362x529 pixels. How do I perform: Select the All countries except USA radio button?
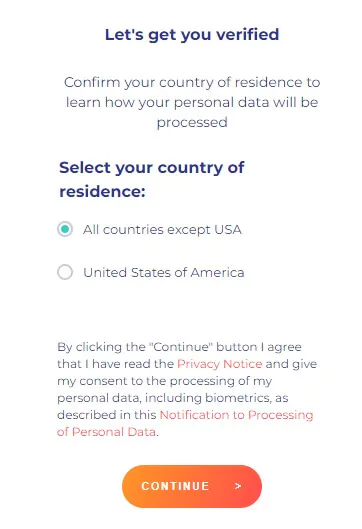[x=65, y=229]
